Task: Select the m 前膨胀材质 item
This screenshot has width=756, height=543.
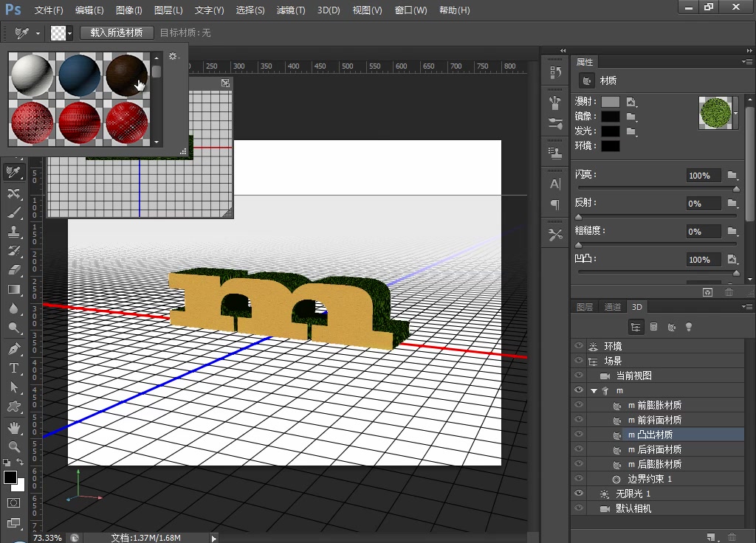Action: 654,405
